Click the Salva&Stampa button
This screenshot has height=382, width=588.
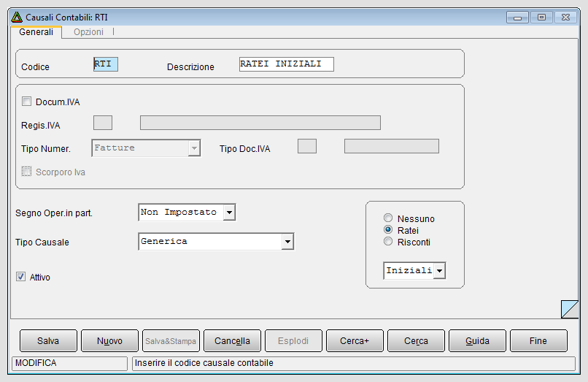171,340
